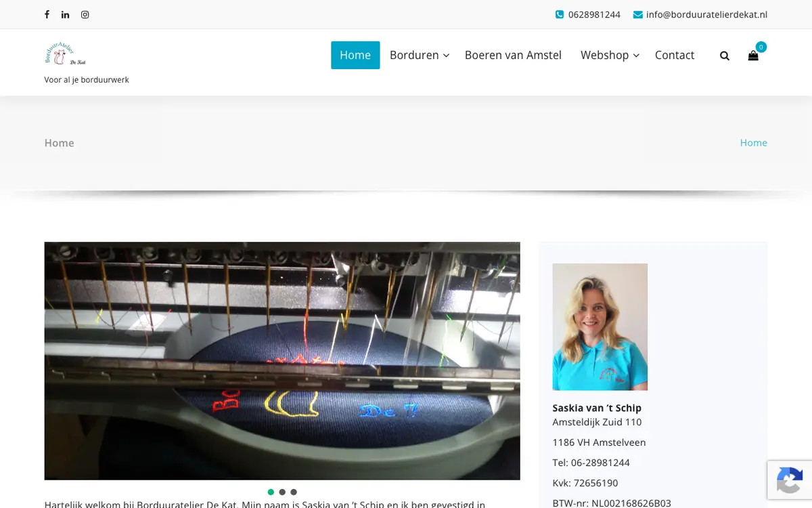
Task: Click the 'Tel: 06-28981244' text
Action: click(591, 463)
